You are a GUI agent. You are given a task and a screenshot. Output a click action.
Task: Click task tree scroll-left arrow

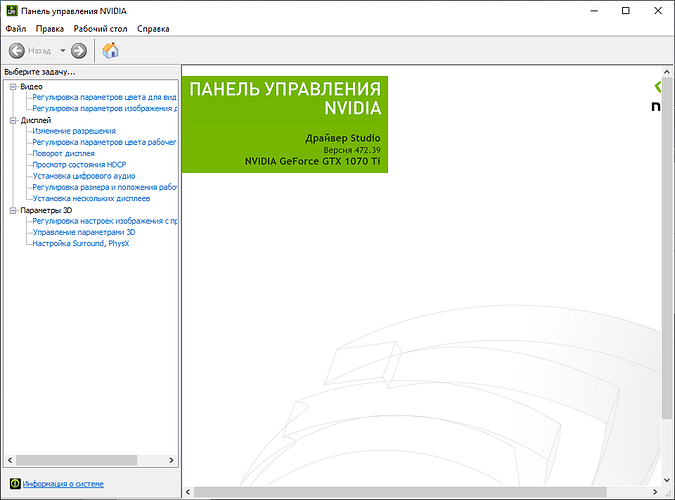tap(10, 460)
